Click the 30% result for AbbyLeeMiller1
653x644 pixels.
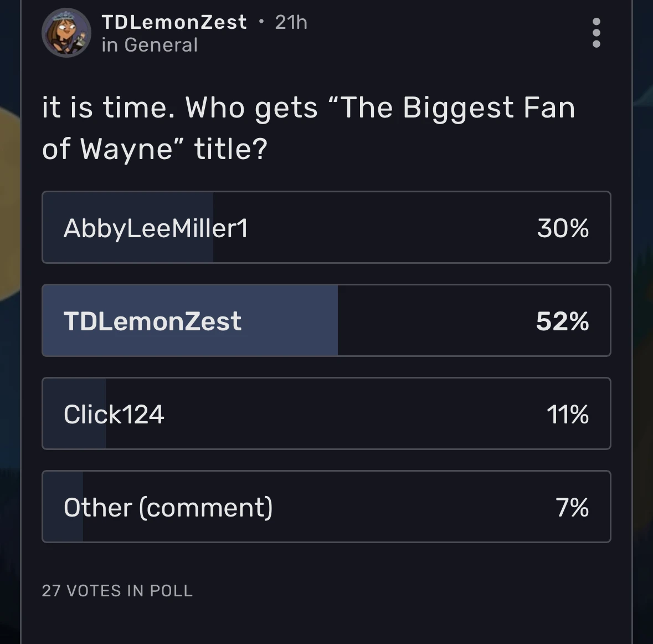[x=563, y=228]
